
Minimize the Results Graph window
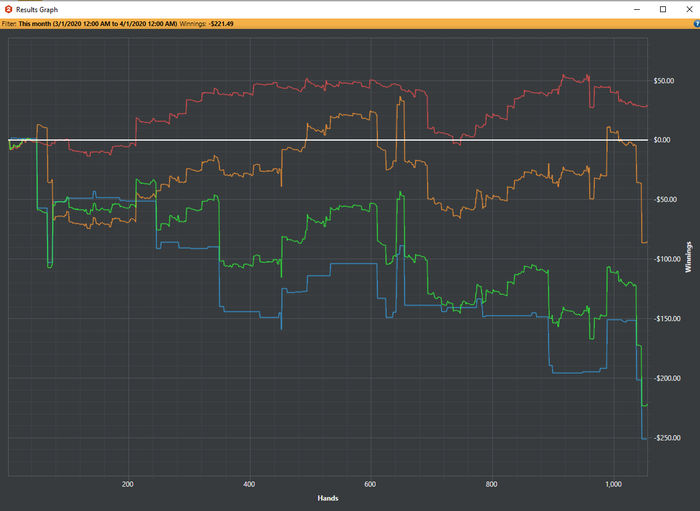(637, 9)
